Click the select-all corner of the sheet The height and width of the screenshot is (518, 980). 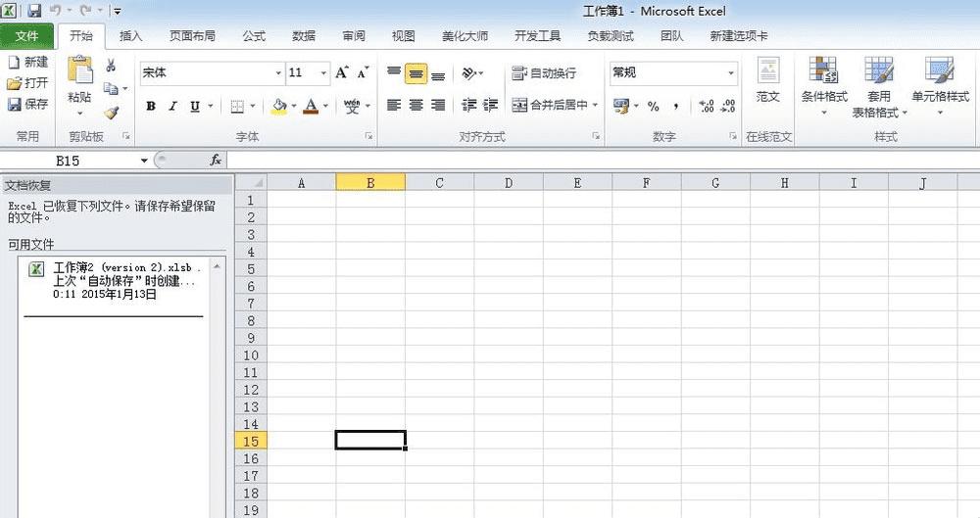[251, 182]
